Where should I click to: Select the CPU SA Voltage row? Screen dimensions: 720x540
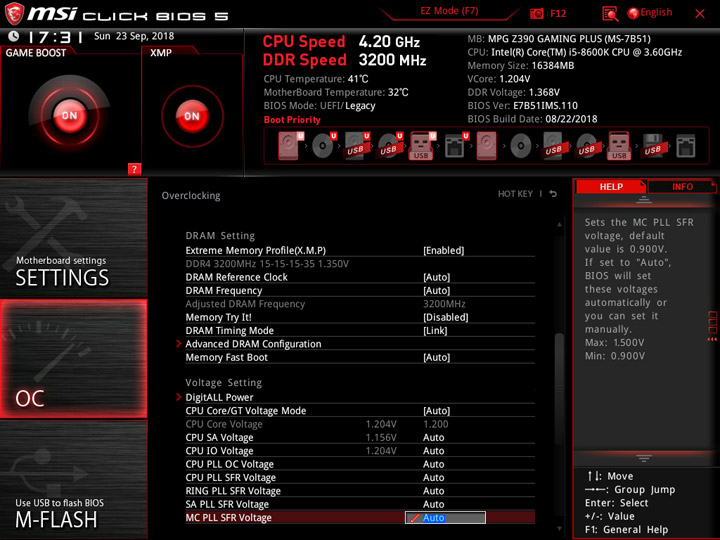point(360,437)
